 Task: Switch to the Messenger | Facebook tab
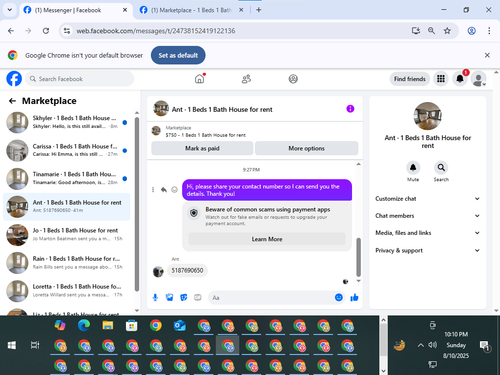coord(75,10)
